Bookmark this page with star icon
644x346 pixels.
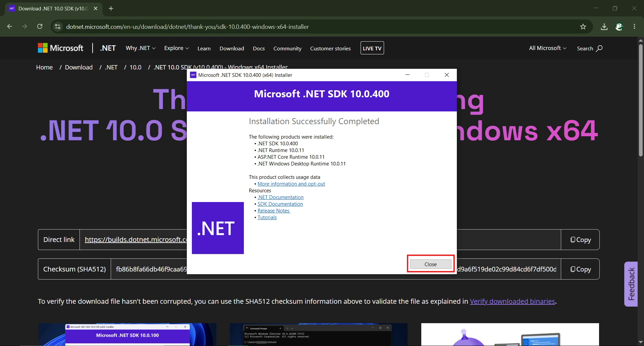[x=583, y=27]
